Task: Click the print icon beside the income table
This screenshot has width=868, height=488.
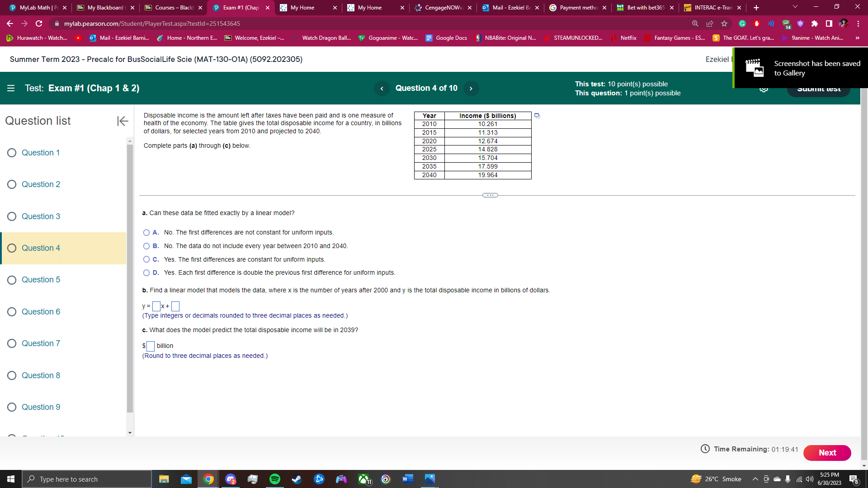Action: tap(537, 116)
